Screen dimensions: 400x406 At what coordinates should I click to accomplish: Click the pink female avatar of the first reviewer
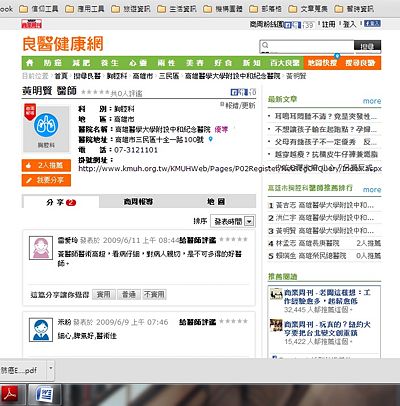click(41, 248)
